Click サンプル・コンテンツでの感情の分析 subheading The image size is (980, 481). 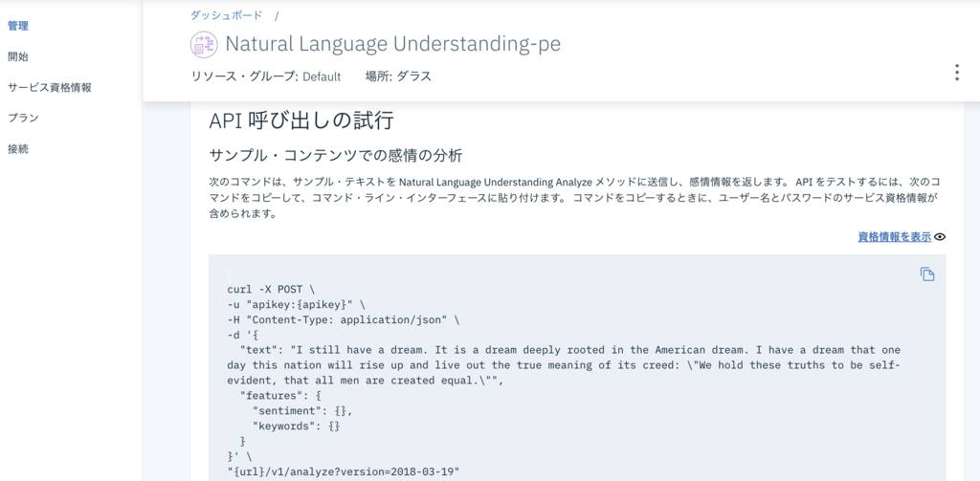tap(335, 156)
